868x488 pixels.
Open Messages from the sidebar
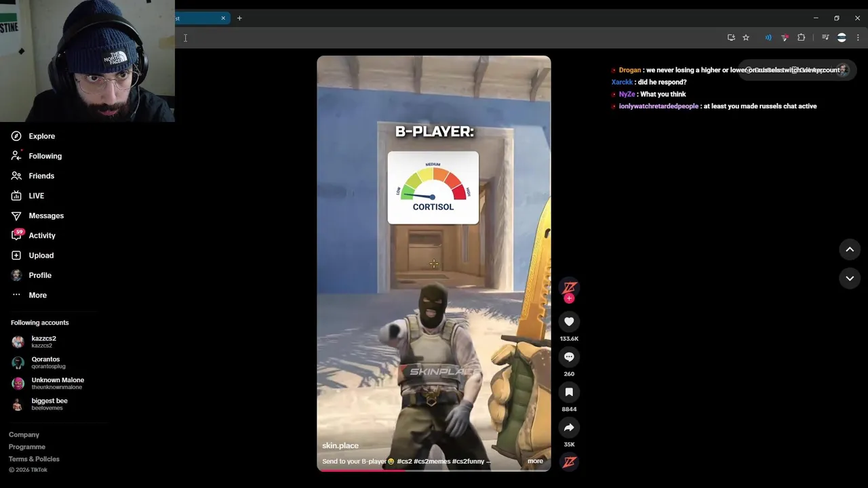[x=37, y=216]
